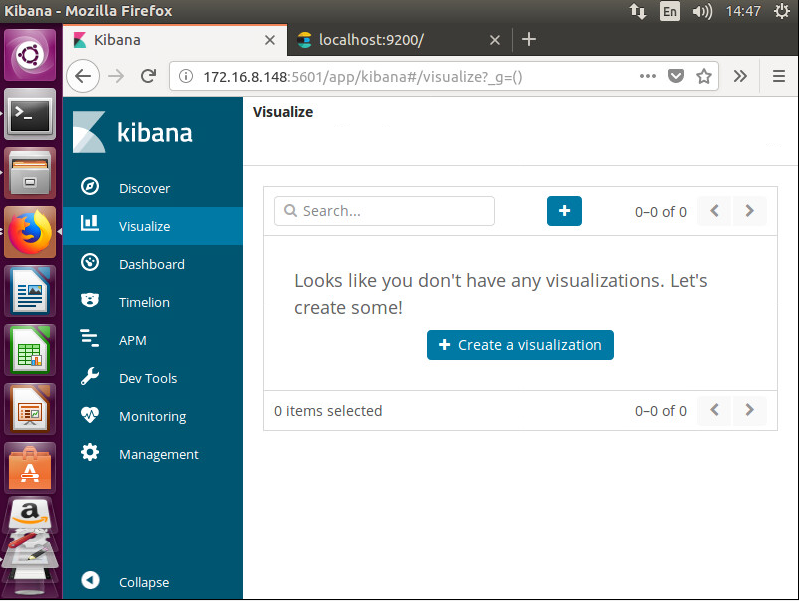
Task: Save page to Pocket
Action: 676,76
